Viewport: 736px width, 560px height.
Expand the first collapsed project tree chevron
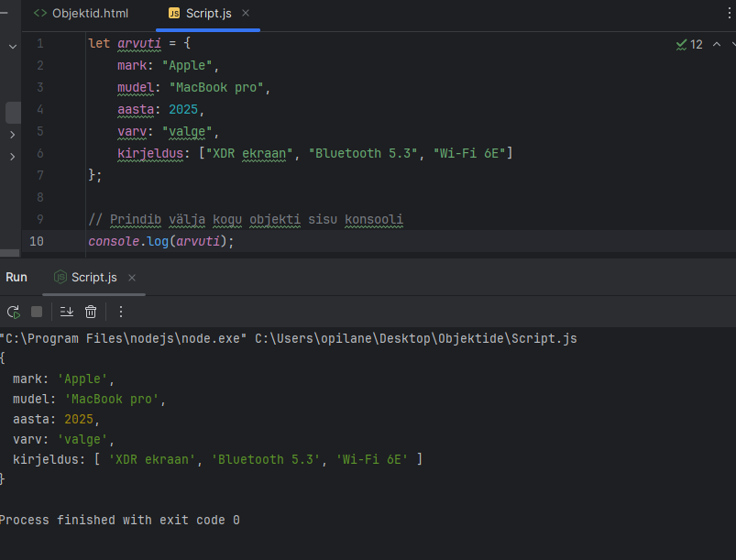pyautogui.click(x=12, y=135)
